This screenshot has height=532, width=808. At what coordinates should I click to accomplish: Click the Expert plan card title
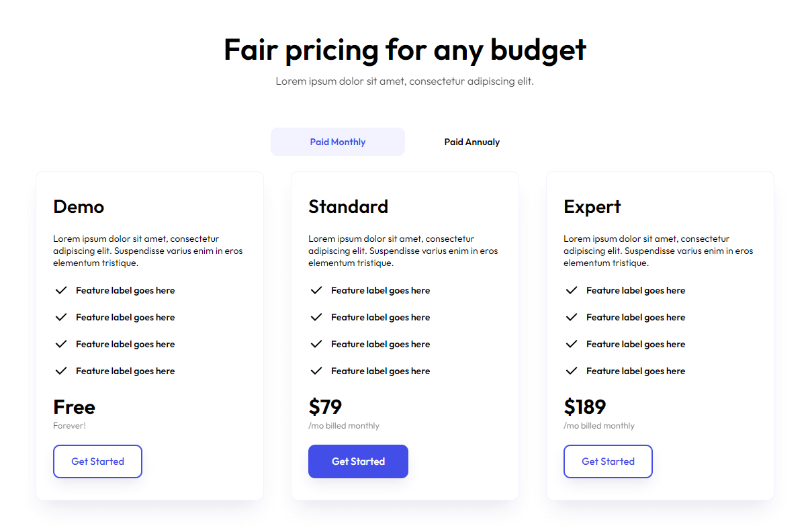(x=592, y=207)
